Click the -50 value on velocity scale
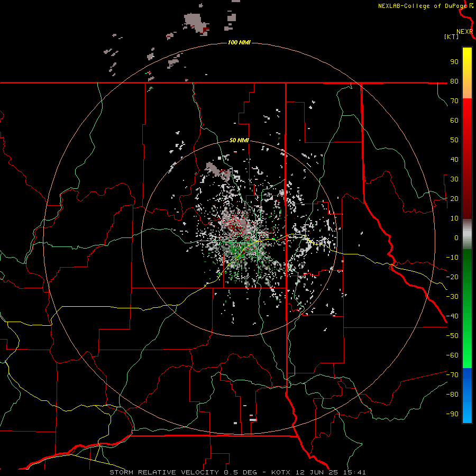 coord(452,335)
